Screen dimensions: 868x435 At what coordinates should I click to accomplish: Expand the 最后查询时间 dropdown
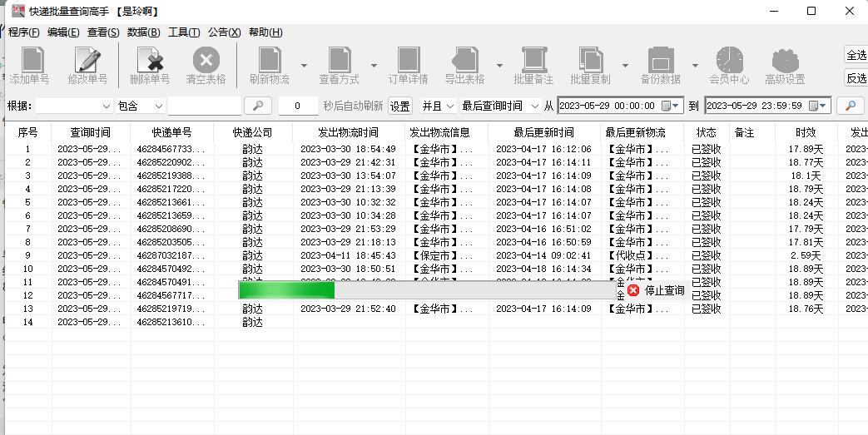(533, 106)
